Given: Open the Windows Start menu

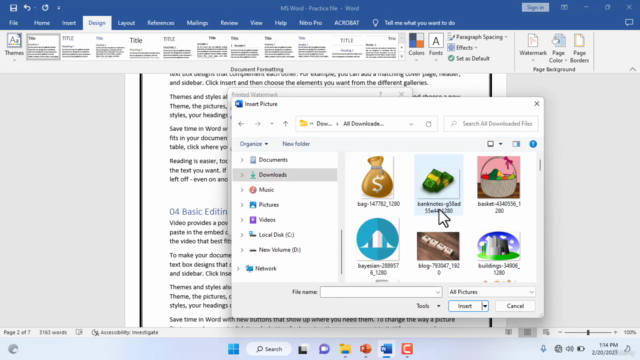Looking at the screenshot, I should pos(233,349).
